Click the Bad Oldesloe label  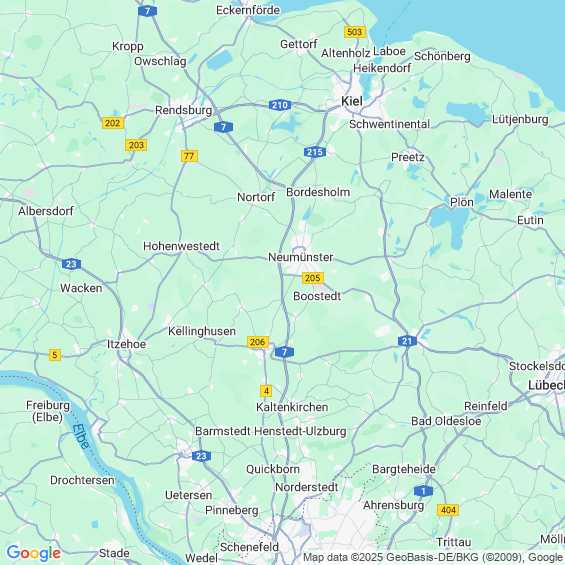446,421
